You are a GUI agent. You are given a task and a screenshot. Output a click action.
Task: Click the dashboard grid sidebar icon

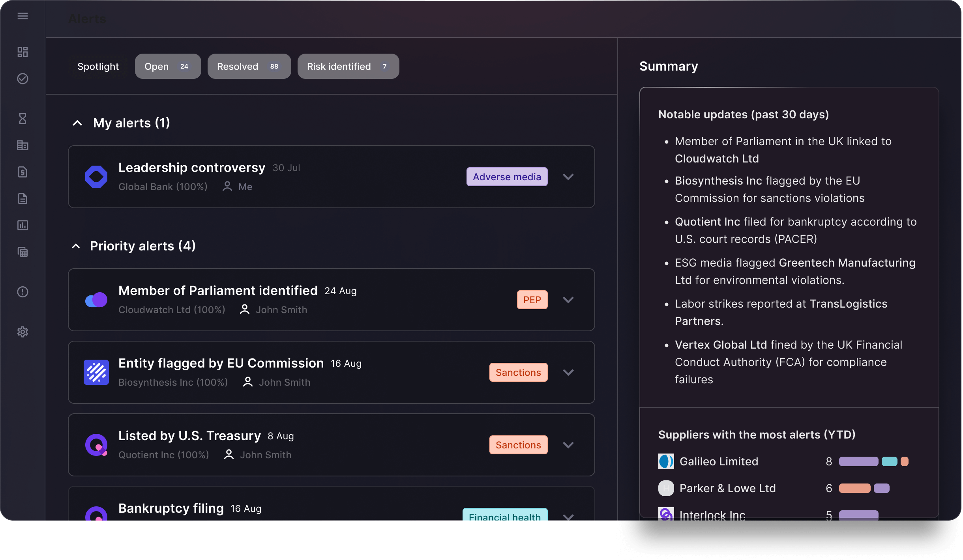tap(22, 52)
